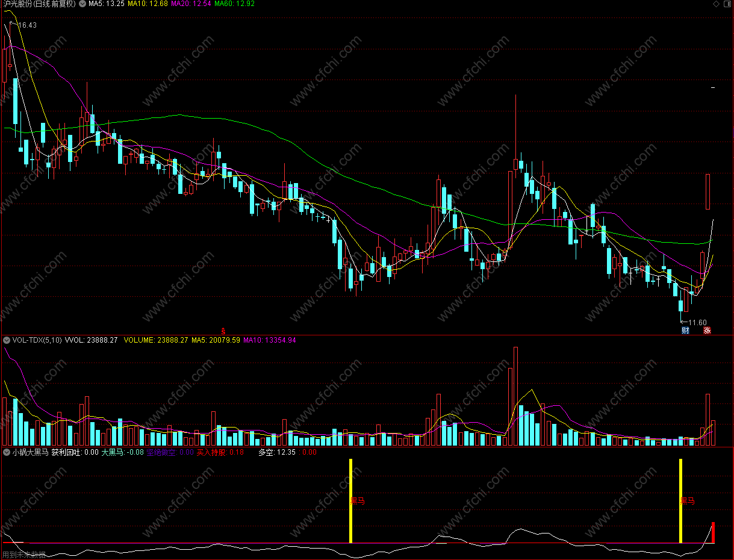Click the red S marker below the chart
This screenshot has width=734, height=560.
(224, 330)
